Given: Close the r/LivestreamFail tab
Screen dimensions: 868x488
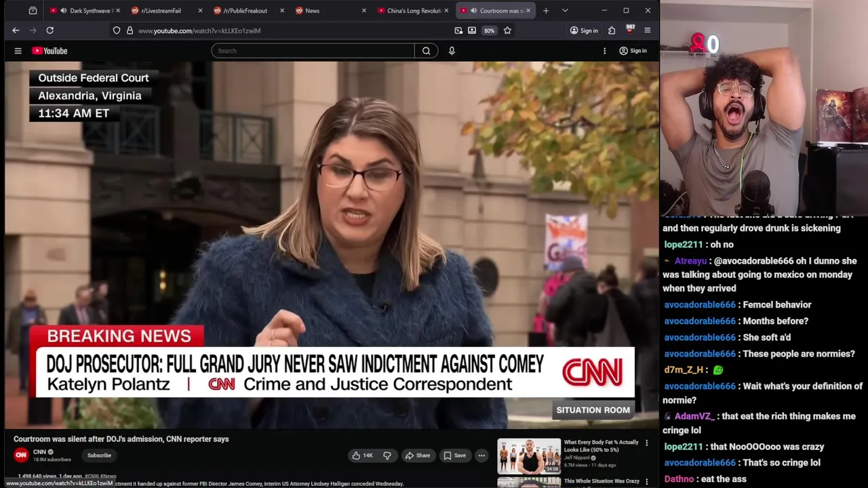Looking at the screenshot, I should pyautogui.click(x=200, y=11).
